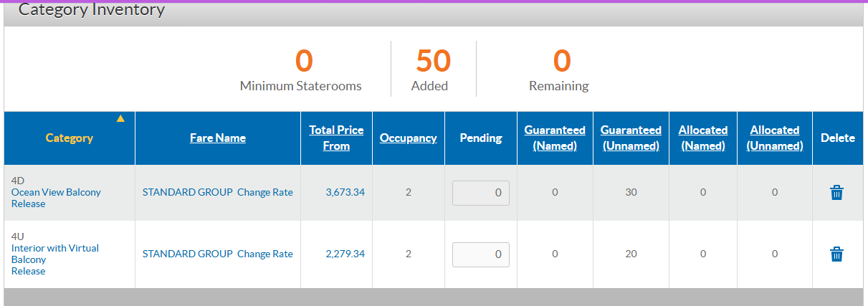The image size is (868, 306).
Task: Open 2,279.34 total price link
Action: tap(345, 254)
